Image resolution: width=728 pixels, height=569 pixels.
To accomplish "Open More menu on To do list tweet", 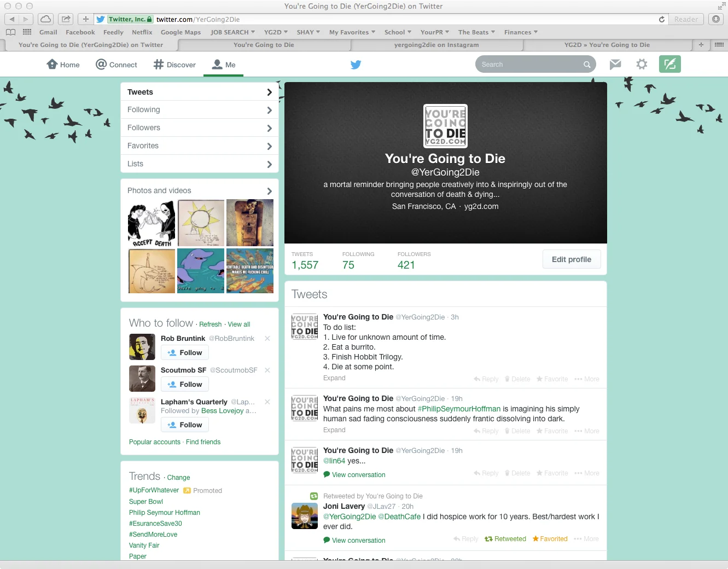I will (587, 379).
